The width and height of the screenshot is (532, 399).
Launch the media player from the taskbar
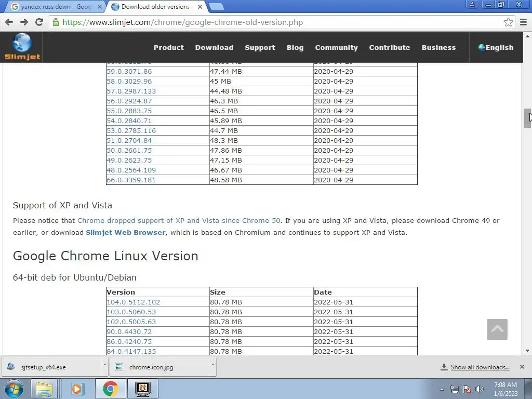(x=77, y=389)
